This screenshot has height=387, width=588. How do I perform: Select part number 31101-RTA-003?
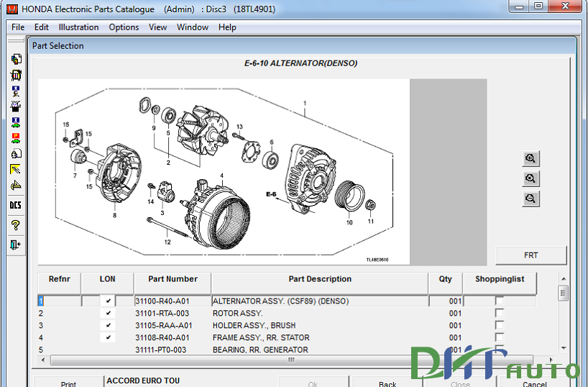162,313
